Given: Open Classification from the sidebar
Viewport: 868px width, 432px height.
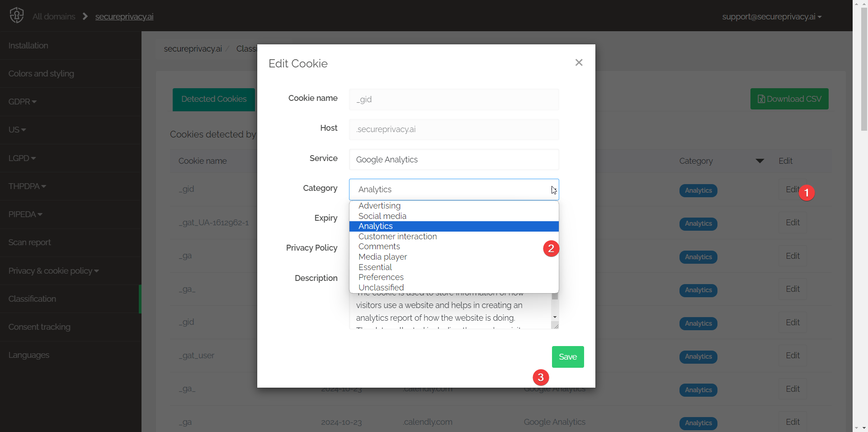Looking at the screenshot, I should tap(32, 299).
